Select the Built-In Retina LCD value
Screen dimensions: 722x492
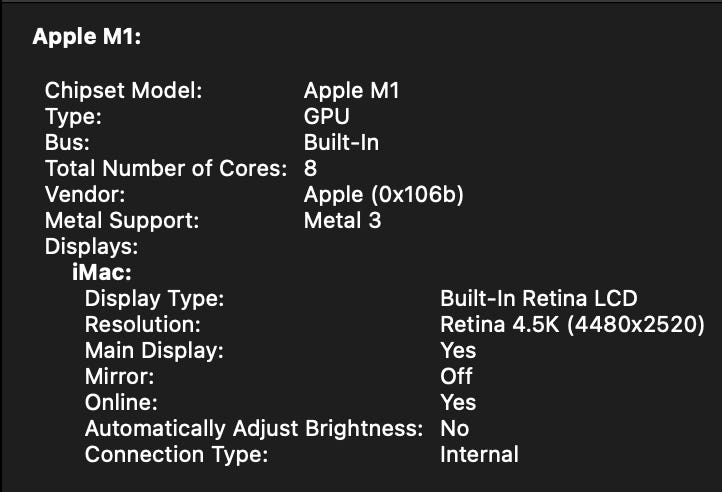(538, 299)
